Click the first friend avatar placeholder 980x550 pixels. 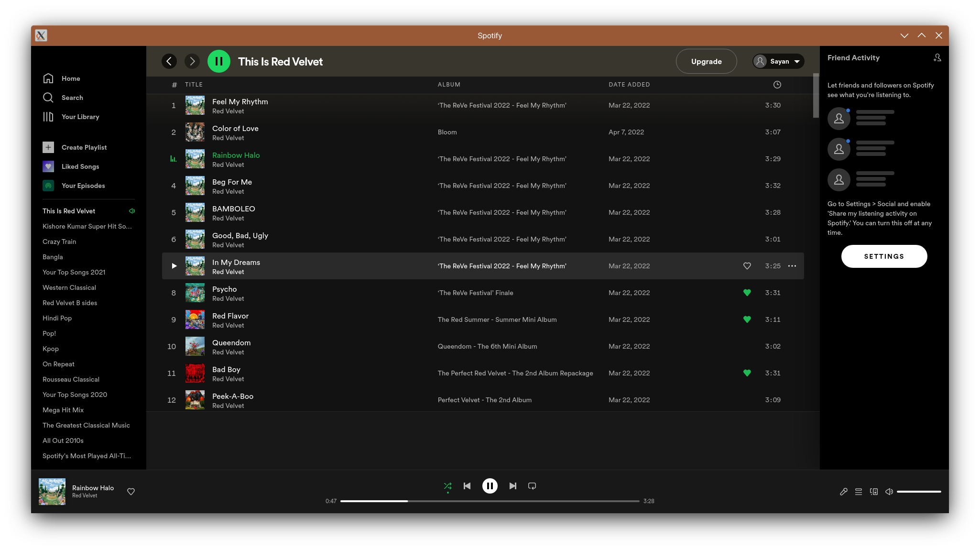point(839,119)
